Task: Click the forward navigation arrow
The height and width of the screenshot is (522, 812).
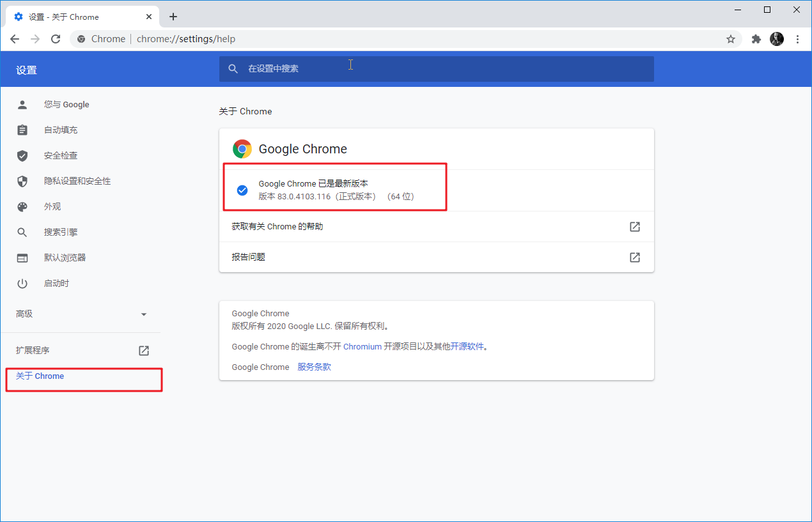Action: pos(35,39)
